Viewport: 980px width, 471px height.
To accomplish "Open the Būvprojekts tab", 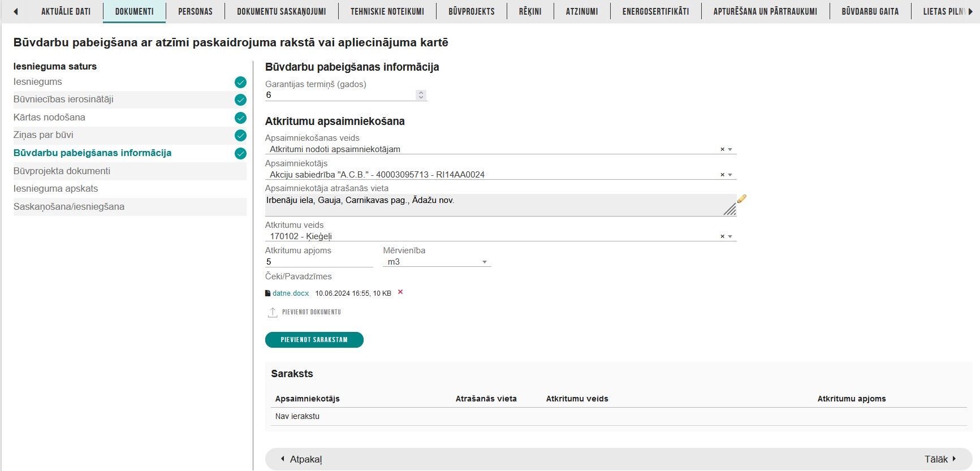I will (472, 11).
